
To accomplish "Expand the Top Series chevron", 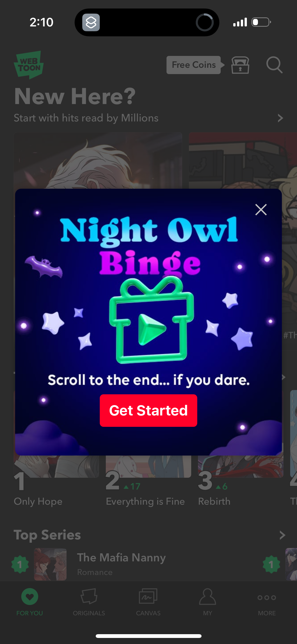I will [282, 535].
